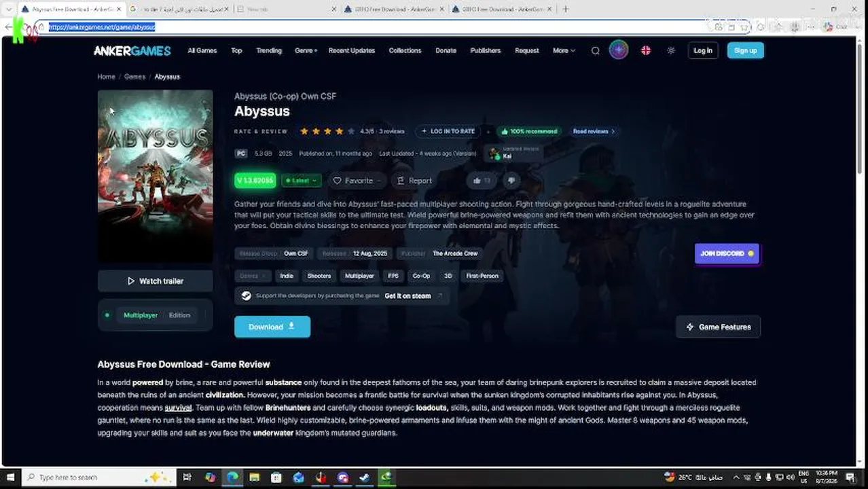Image resolution: width=868 pixels, height=489 pixels.
Task: Click the UK flag language icon
Action: [646, 50]
